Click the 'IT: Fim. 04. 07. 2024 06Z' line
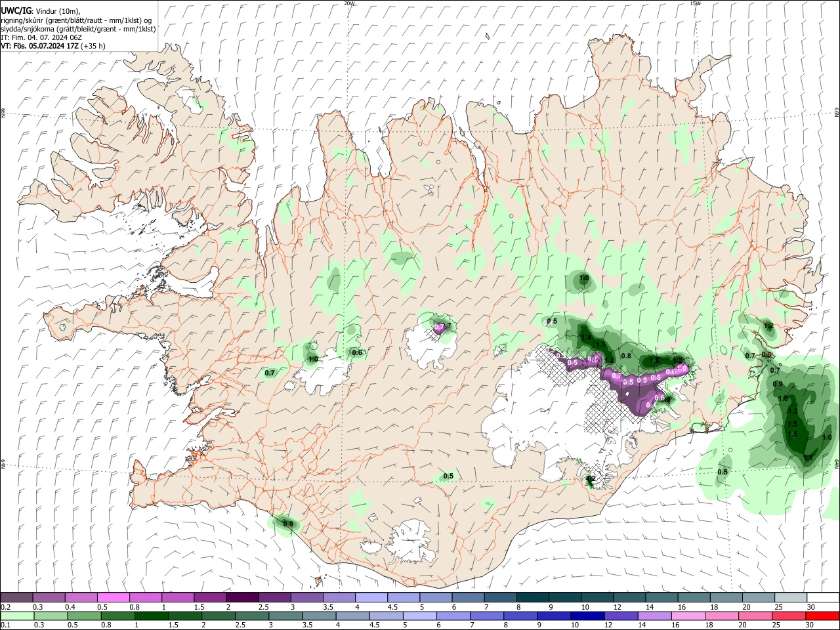 pyautogui.click(x=41, y=37)
